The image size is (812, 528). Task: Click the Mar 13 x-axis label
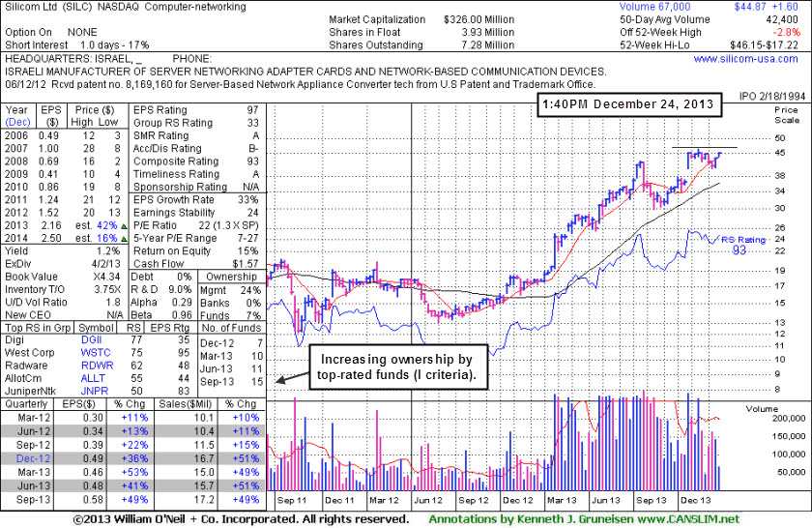(562, 500)
